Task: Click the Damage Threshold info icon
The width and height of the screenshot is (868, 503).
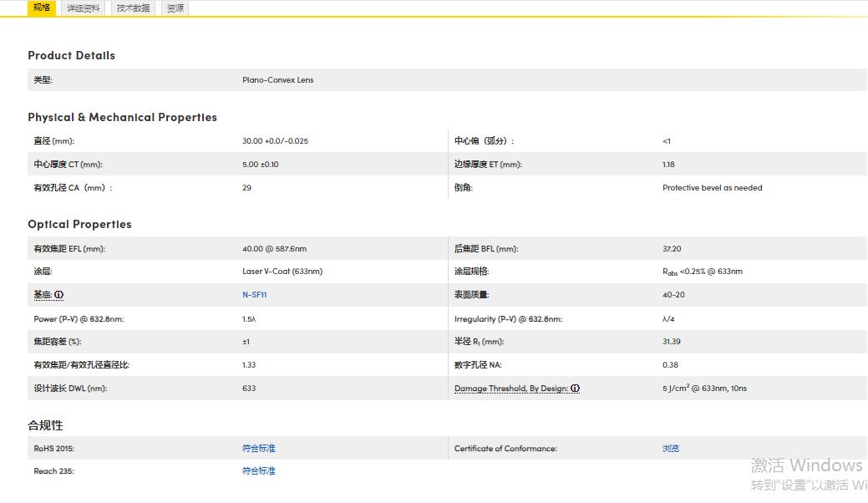Action: click(x=576, y=389)
